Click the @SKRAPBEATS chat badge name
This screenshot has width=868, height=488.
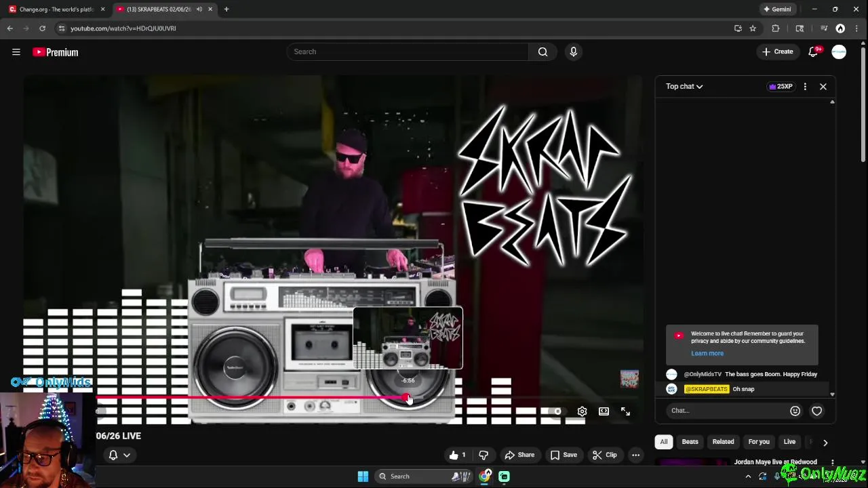click(707, 389)
